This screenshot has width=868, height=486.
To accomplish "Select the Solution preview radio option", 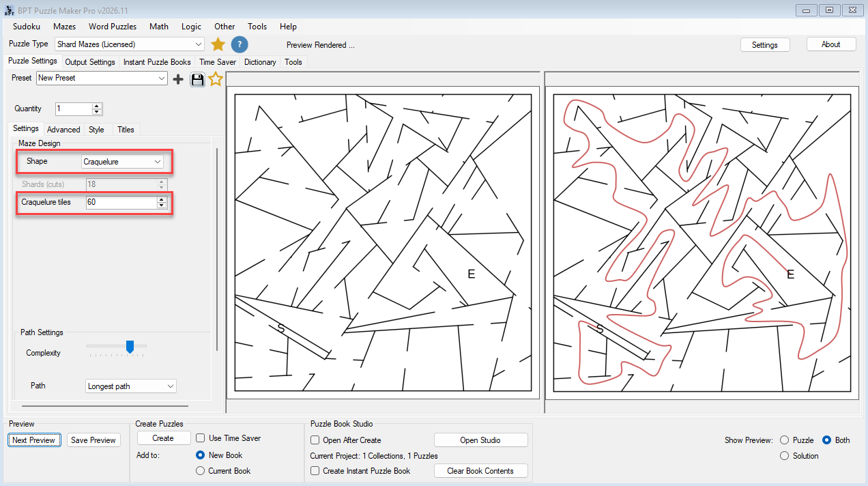I will 784,456.
